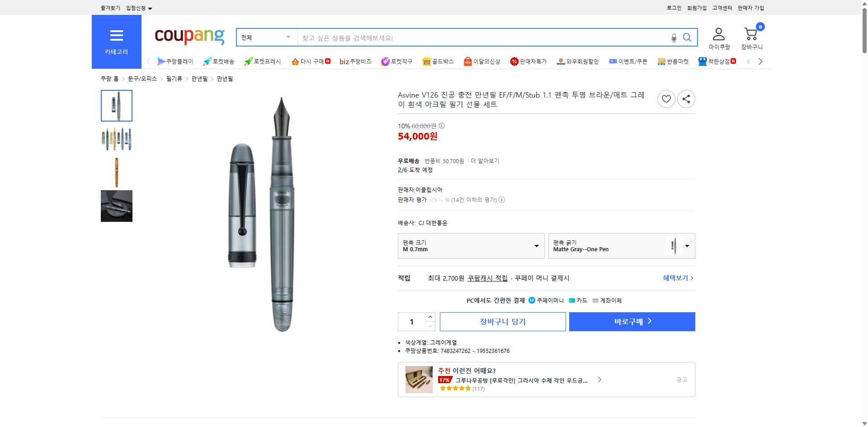Increase quantity with the up stepper arrow
868x427 pixels.
coord(430,316)
